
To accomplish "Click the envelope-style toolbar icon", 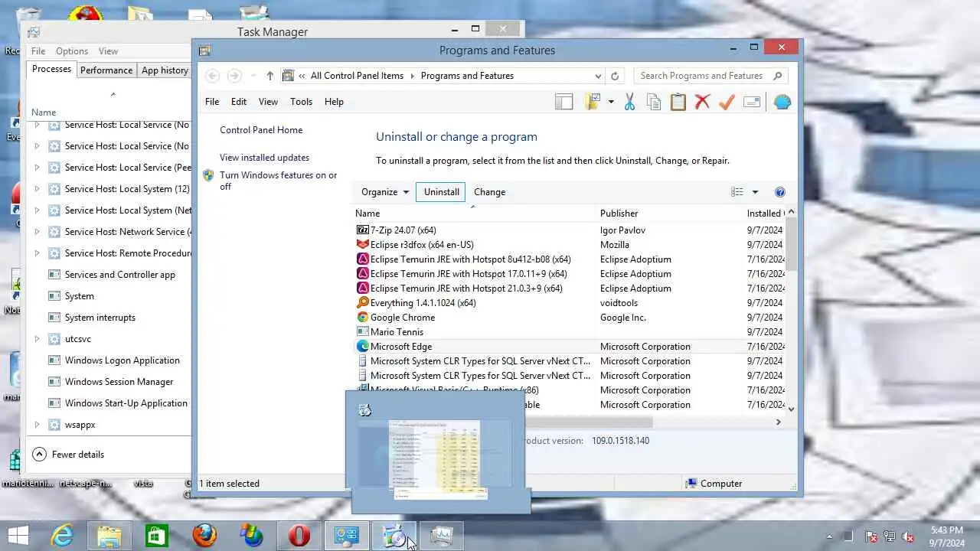I will (x=752, y=102).
